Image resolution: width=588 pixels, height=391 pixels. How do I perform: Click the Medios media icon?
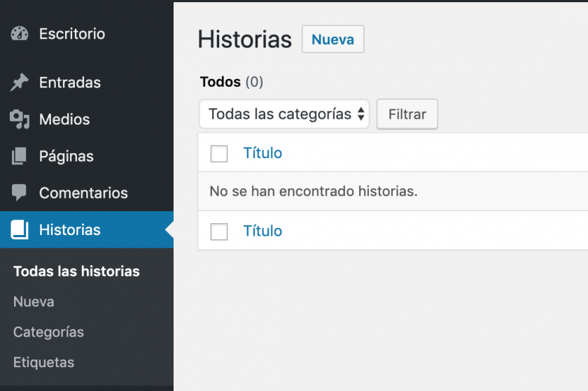[20, 120]
